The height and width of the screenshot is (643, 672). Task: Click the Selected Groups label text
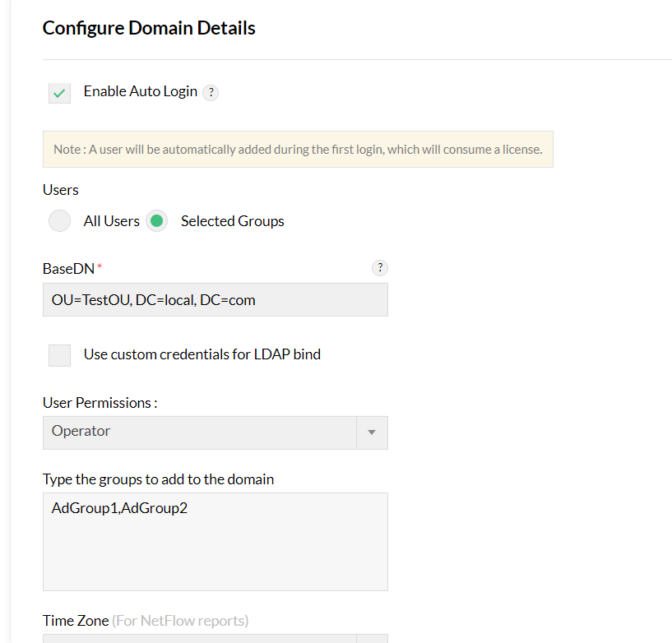233,221
